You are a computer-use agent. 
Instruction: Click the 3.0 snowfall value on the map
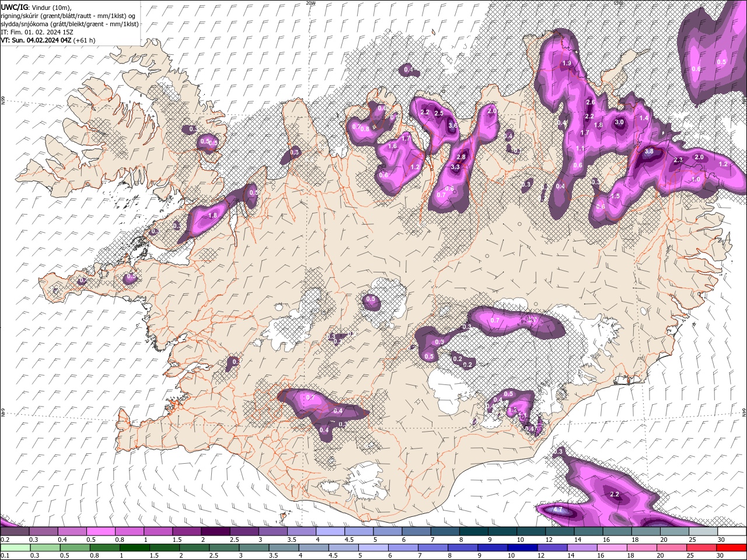coord(619,123)
